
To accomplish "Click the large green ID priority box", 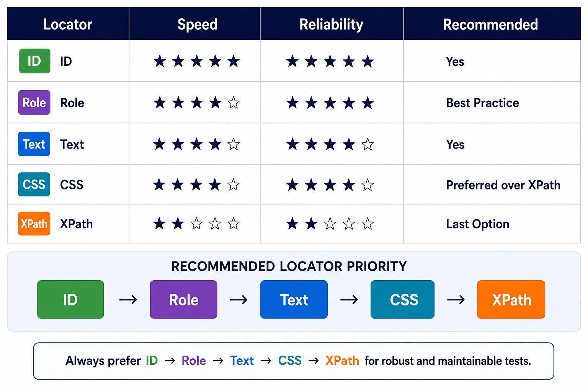I will click(70, 299).
